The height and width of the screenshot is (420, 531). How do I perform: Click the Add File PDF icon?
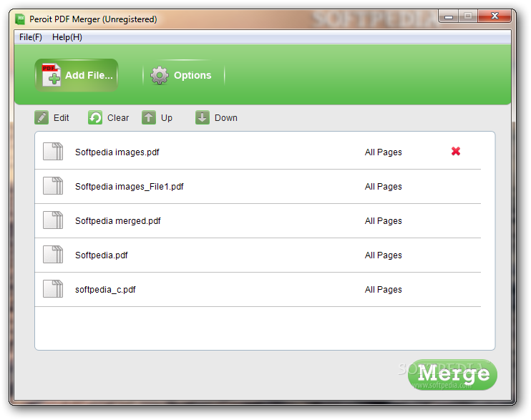click(51, 75)
